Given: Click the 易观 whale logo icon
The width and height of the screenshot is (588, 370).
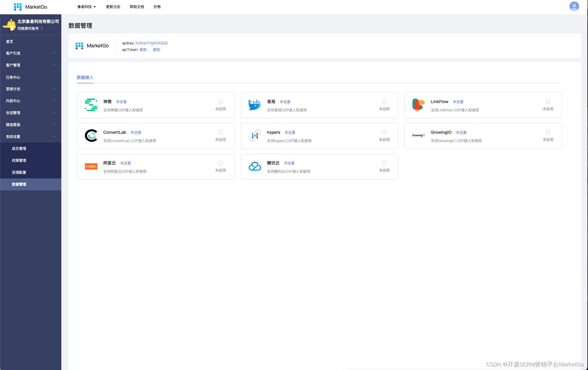Looking at the screenshot, I should coord(255,105).
